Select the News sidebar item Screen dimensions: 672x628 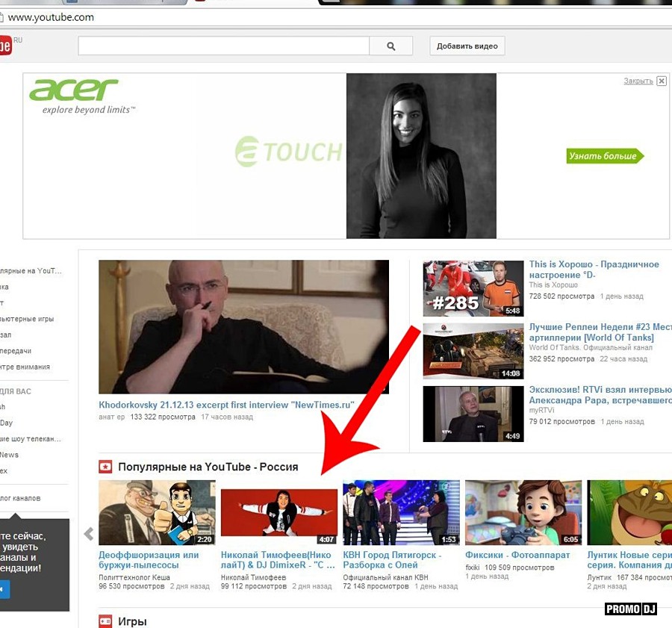point(9,455)
